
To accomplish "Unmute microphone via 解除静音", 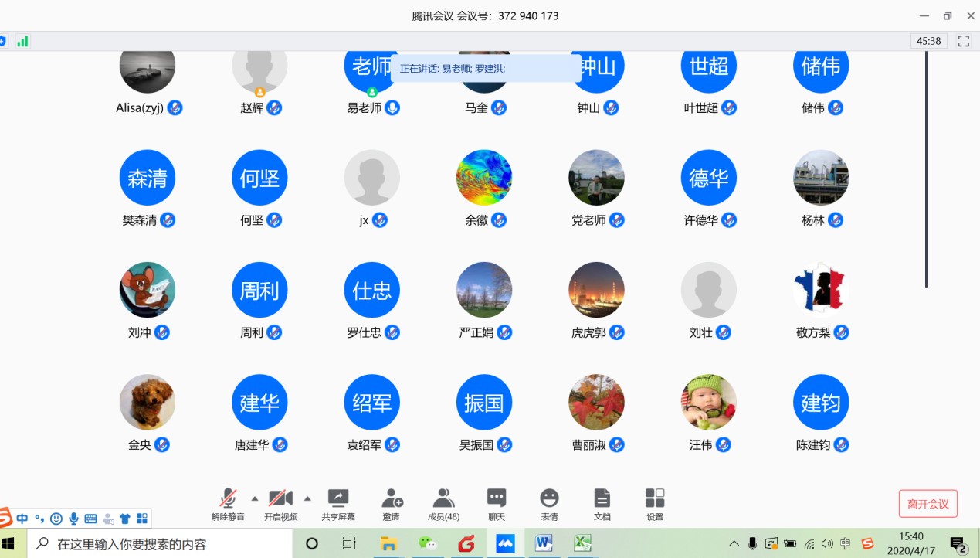I will (228, 504).
